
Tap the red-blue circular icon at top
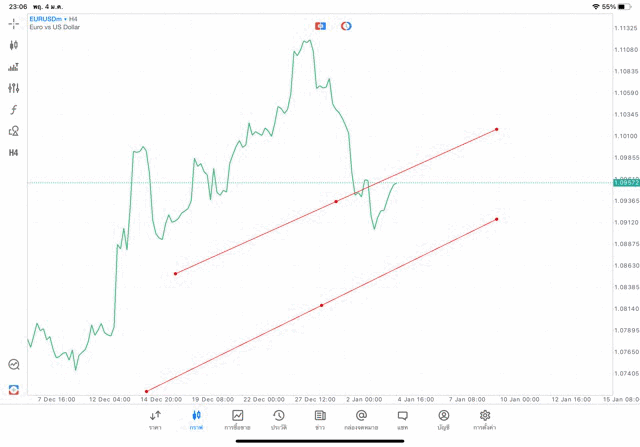346,26
